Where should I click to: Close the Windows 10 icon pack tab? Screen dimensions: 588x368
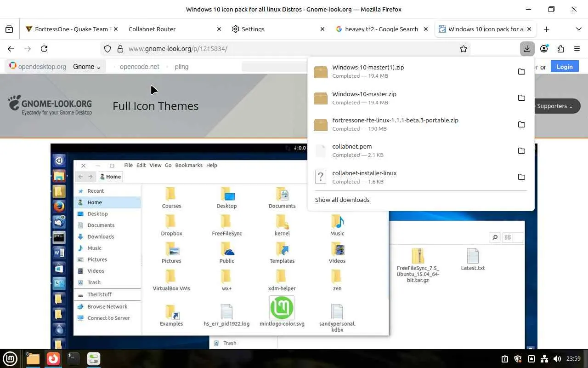click(529, 29)
